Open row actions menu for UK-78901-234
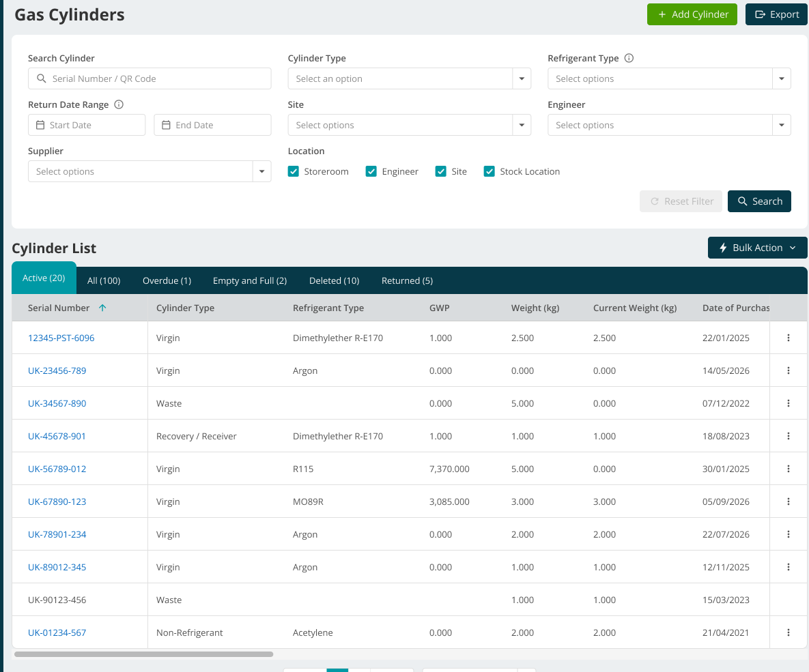Viewport: 809px width, 672px height. [789, 534]
